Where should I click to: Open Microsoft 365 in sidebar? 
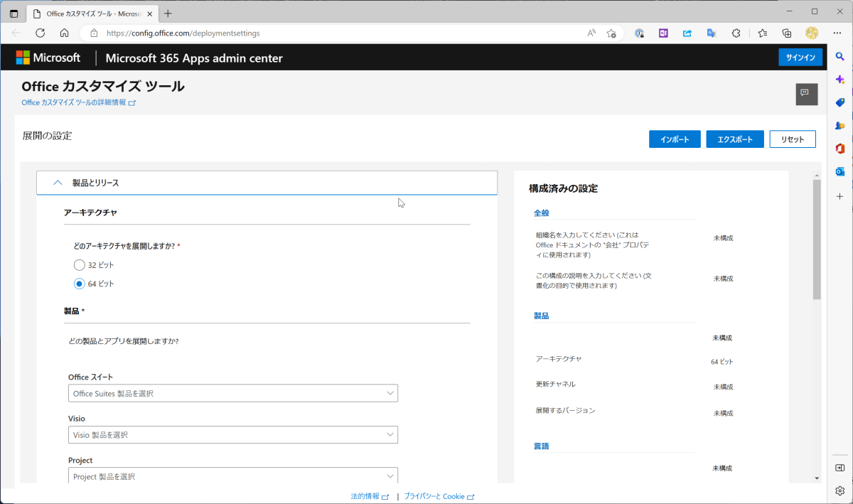coord(839,149)
